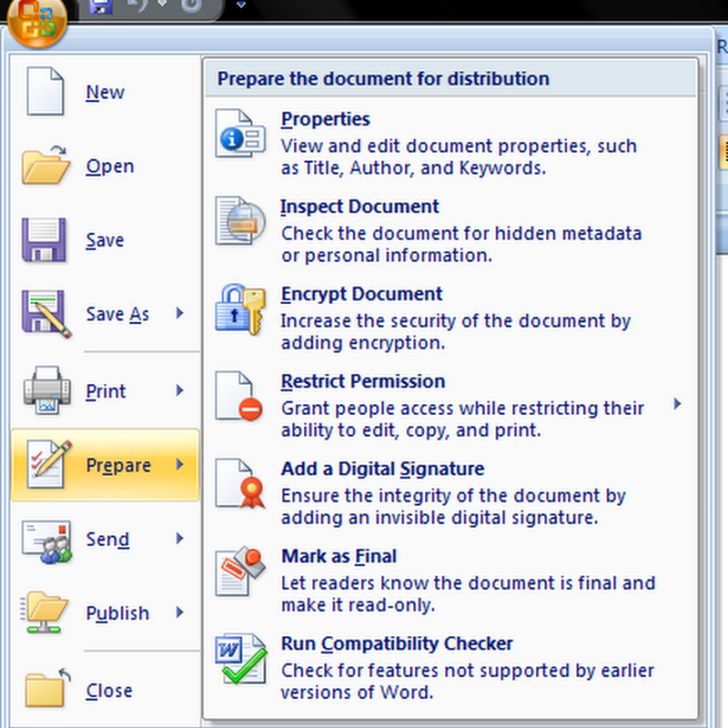
Task: Open the Customize Quick Access Toolbar dropdown arrow
Action: 240,5
